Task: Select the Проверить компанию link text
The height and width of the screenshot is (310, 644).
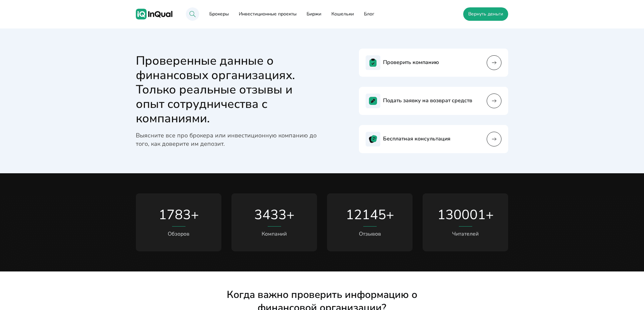Action: click(x=411, y=62)
